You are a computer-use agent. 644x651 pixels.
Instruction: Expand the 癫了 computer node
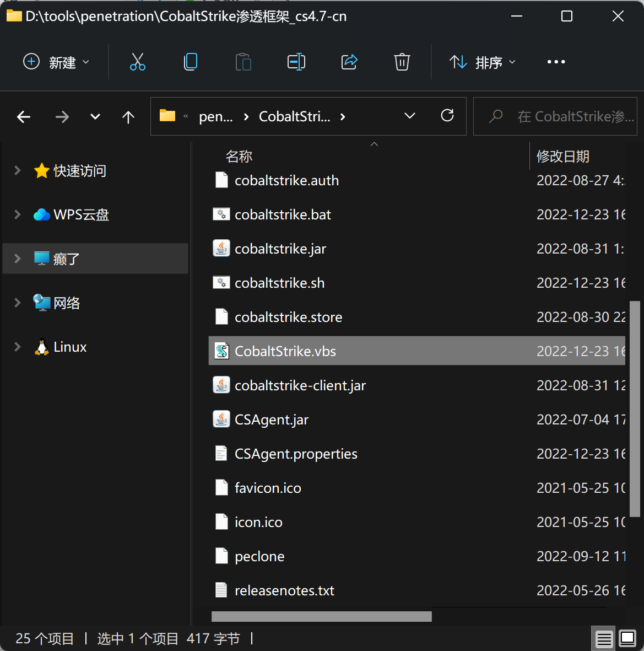(x=18, y=259)
